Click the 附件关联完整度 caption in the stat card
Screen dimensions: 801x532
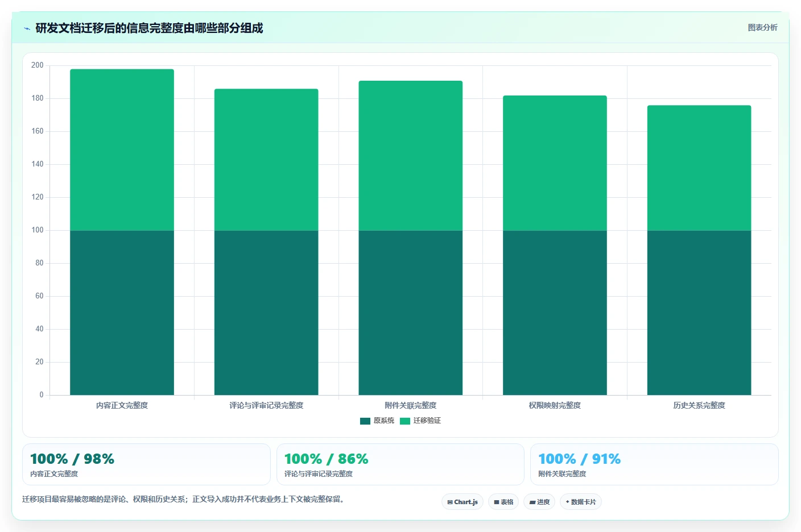tap(562, 473)
